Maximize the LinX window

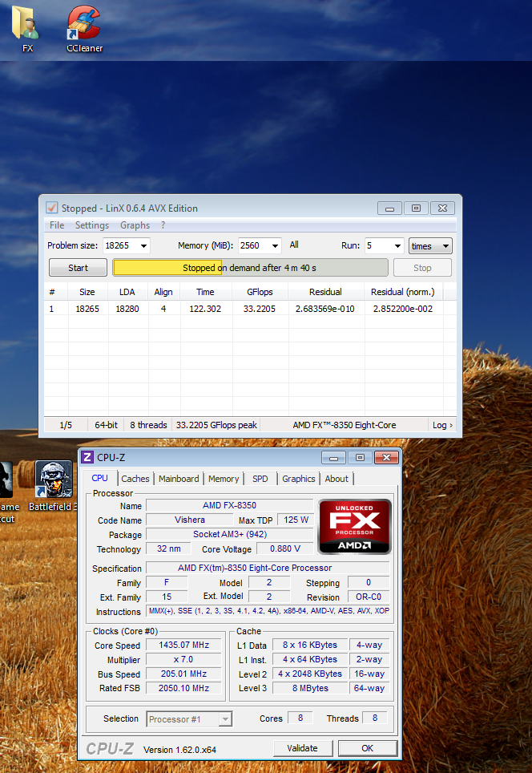pyautogui.click(x=417, y=208)
